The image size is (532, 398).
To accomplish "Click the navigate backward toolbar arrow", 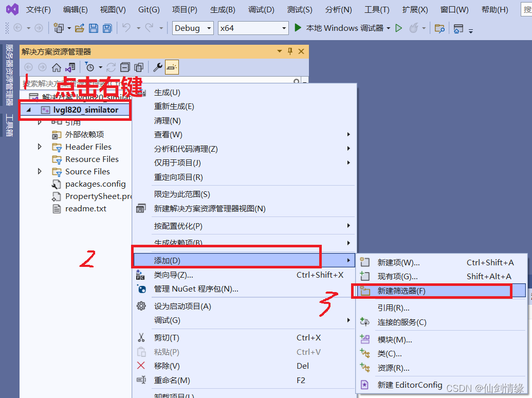I will [x=17, y=28].
